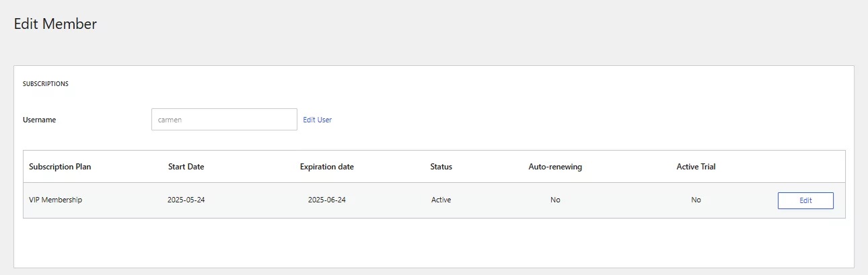Click the Active Trial column header

696,167
